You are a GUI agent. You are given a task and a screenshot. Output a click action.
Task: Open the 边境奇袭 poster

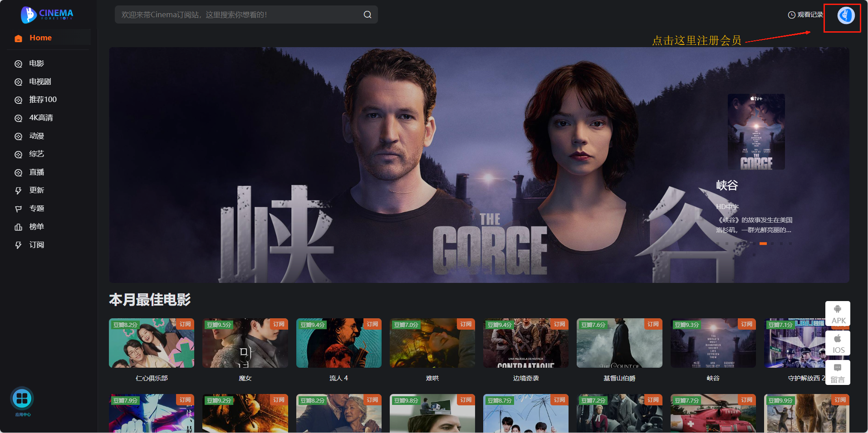pos(526,343)
